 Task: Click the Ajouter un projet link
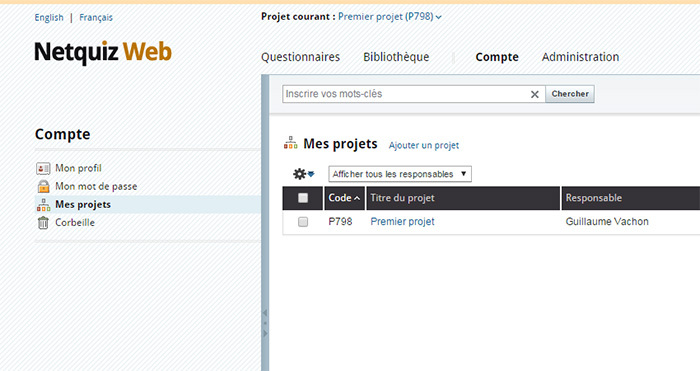(x=424, y=145)
